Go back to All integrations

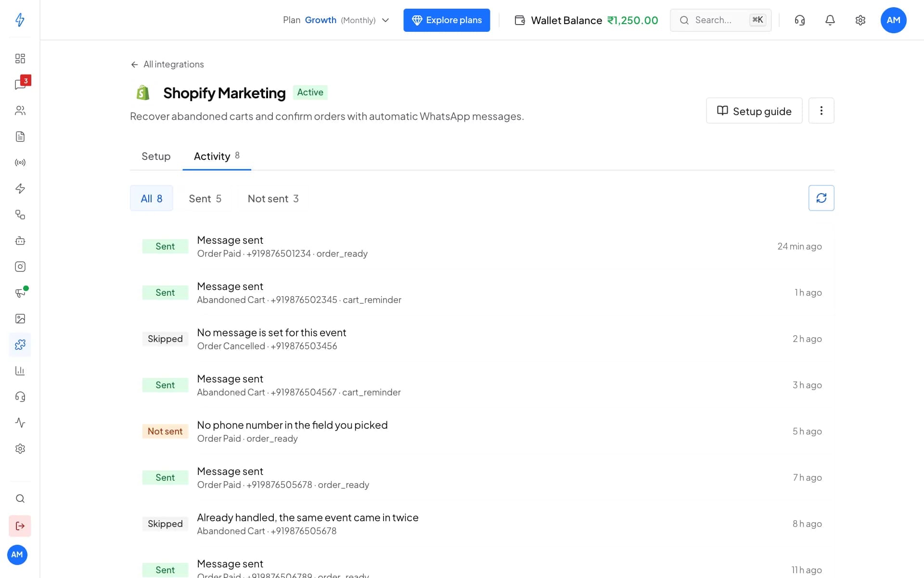click(x=167, y=65)
